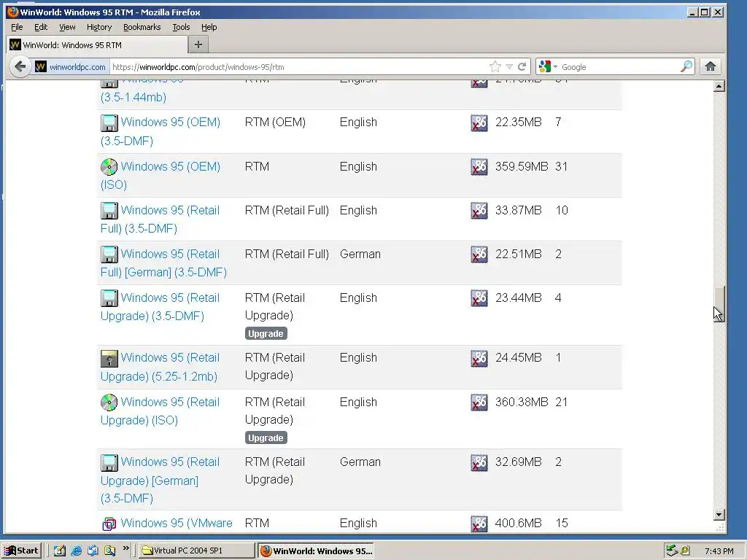Screen dimensions: 747x560
Task: Click floppy icon for Retail Full 3.5-DMF English
Action: tap(109, 211)
